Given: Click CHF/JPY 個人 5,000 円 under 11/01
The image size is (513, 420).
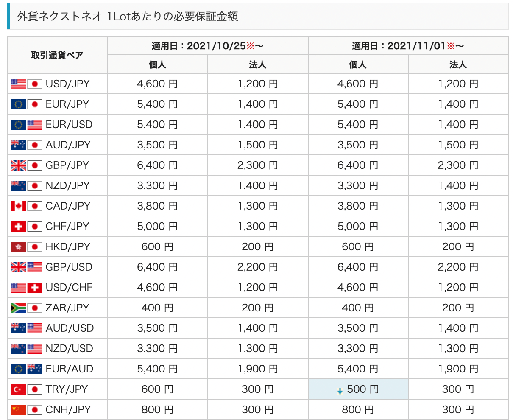Looking at the screenshot, I should click(x=357, y=227).
